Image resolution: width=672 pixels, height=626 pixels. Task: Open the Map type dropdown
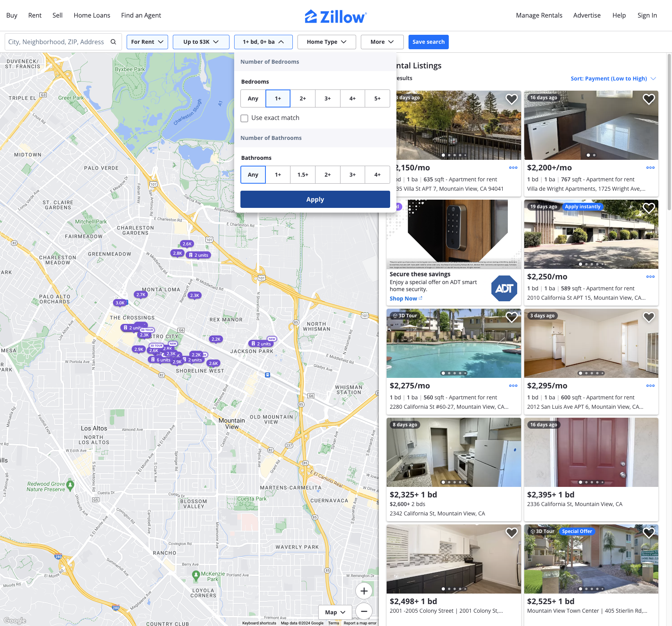[x=335, y=612]
